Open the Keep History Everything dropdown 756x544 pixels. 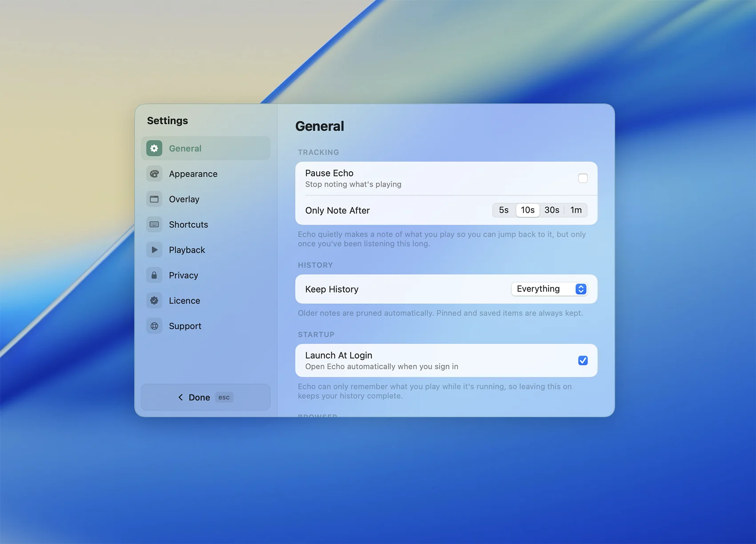click(550, 289)
